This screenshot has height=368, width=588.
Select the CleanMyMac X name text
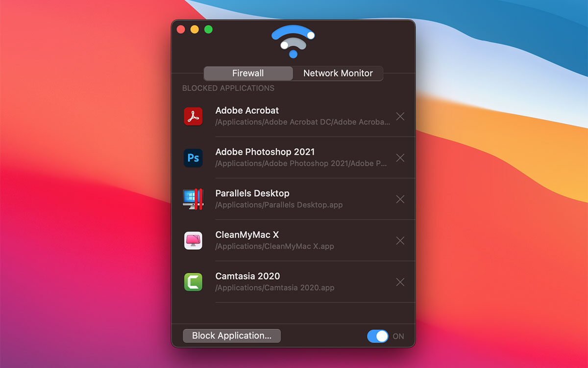click(x=247, y=235)
